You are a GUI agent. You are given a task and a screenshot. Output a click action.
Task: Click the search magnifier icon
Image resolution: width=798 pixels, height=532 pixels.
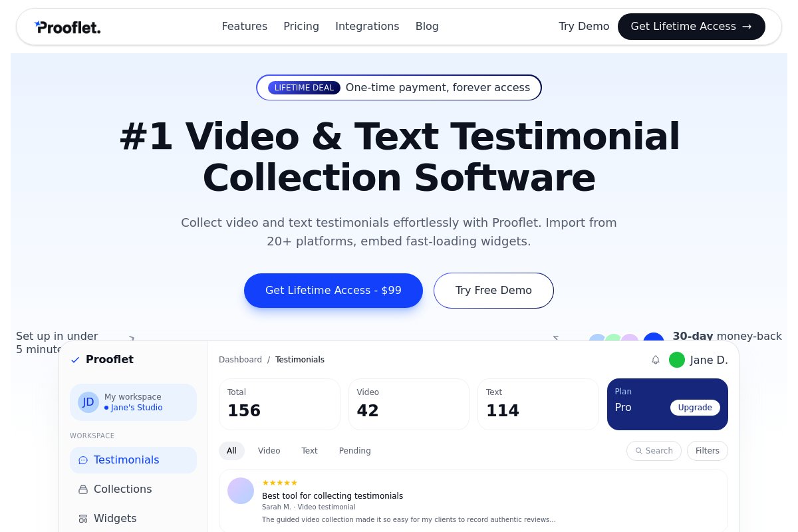coord(640,451)
